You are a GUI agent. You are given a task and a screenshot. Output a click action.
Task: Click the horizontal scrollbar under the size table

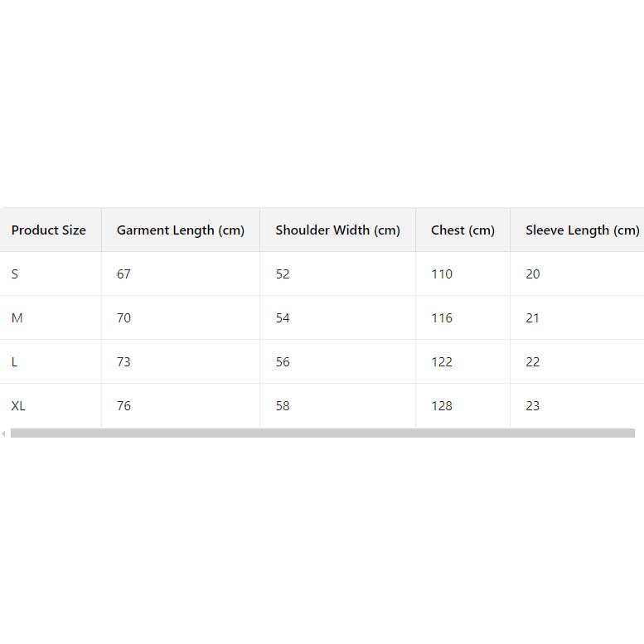pyautogui.click(x=322, y=433)
